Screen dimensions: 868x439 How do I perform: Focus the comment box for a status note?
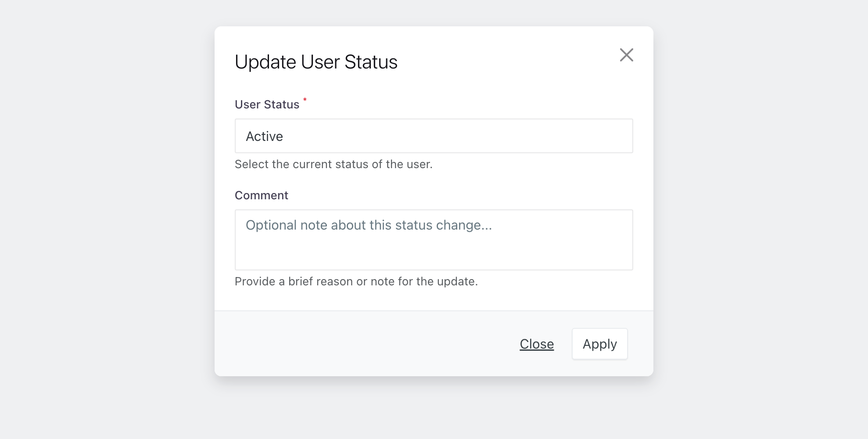434,240
